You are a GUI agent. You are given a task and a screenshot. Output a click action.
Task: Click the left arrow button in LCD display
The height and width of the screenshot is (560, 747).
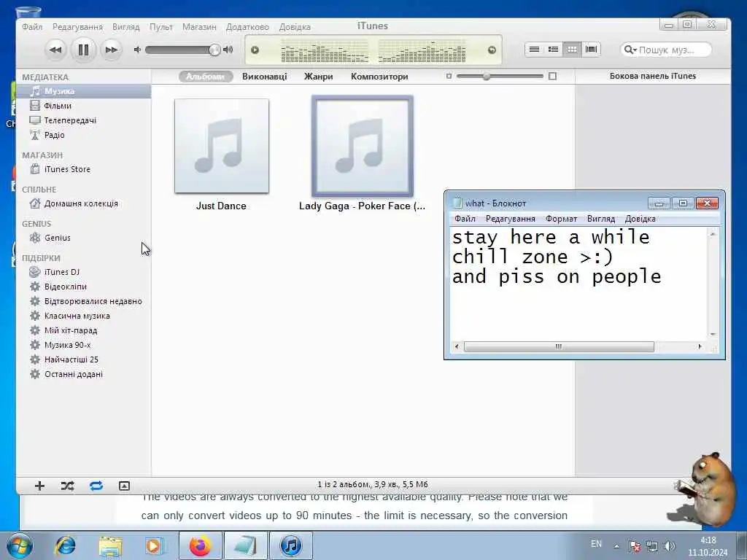[255, 50]
